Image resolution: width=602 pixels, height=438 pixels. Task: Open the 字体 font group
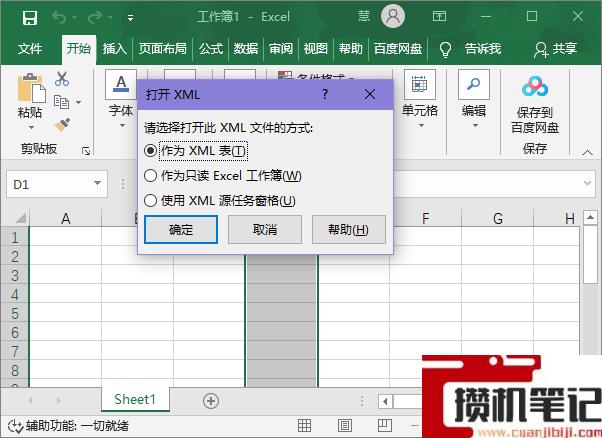point(121,100)
